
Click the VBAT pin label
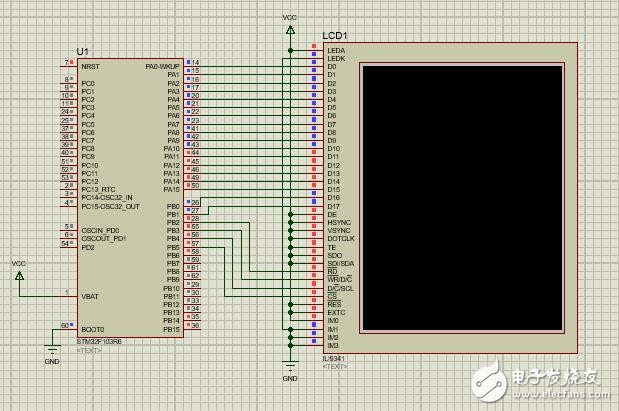click(x=90, y=296)
